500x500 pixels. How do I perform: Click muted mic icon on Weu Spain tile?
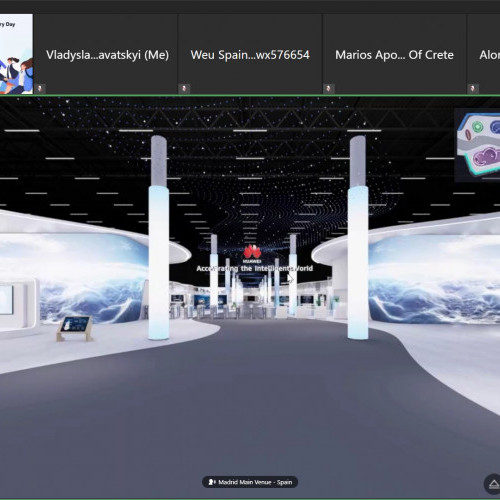[x=184, y=89]
